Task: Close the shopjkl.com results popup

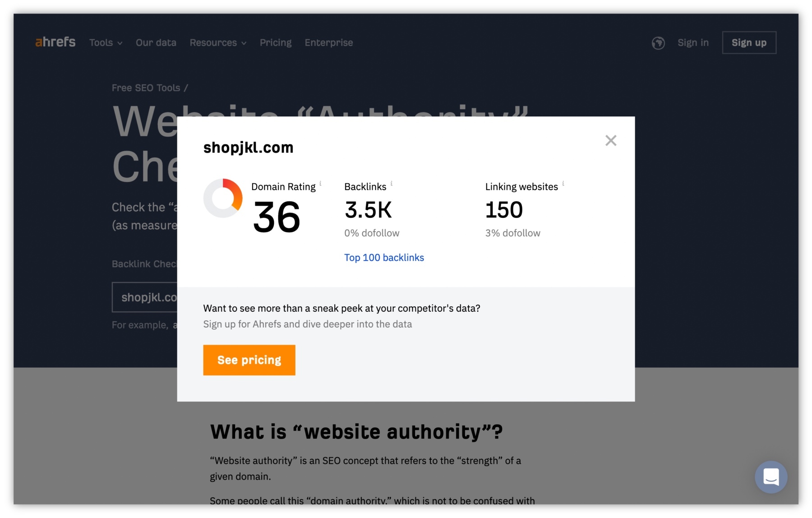Action: (611, 140)
